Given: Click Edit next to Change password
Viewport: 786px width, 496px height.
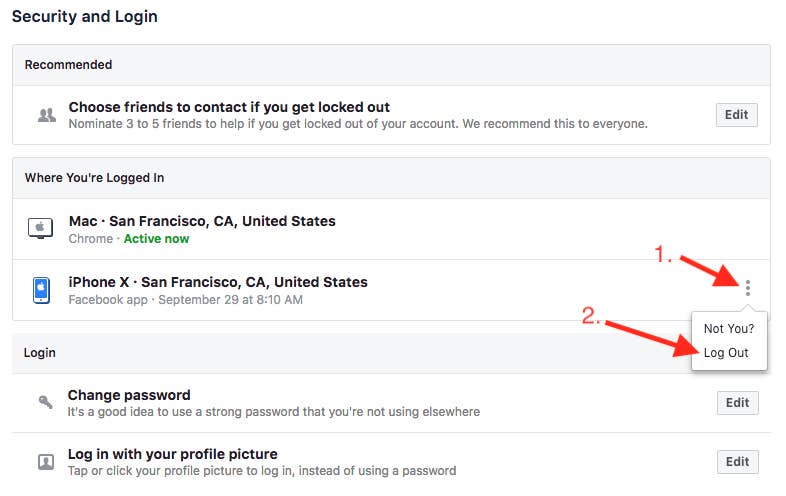Looking at the screenshot, I should 737,403.
